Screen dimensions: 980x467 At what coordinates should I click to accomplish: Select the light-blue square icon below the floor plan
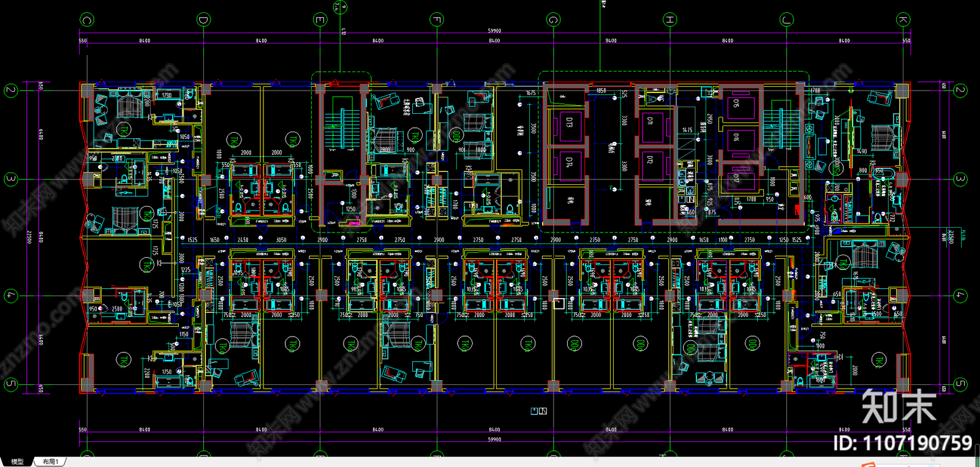(x=534, y=411)
